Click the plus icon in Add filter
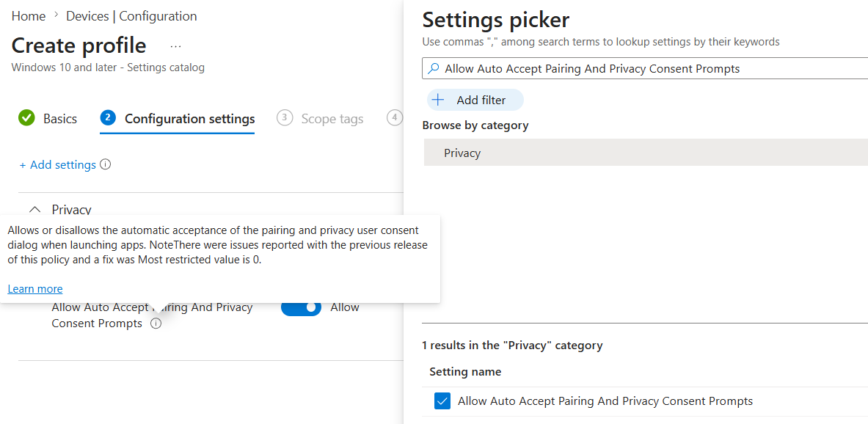The width and height of the screenshot is (868, 424). [438, 100]
